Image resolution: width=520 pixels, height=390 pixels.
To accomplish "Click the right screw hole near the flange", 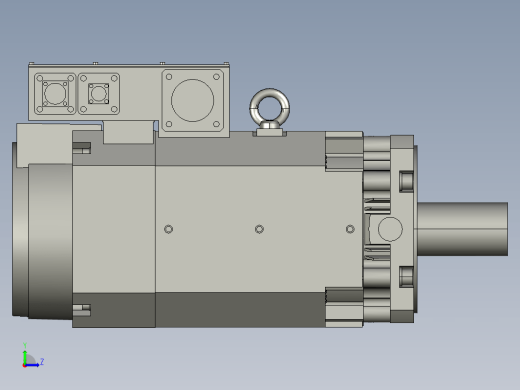I will (350, 229).
